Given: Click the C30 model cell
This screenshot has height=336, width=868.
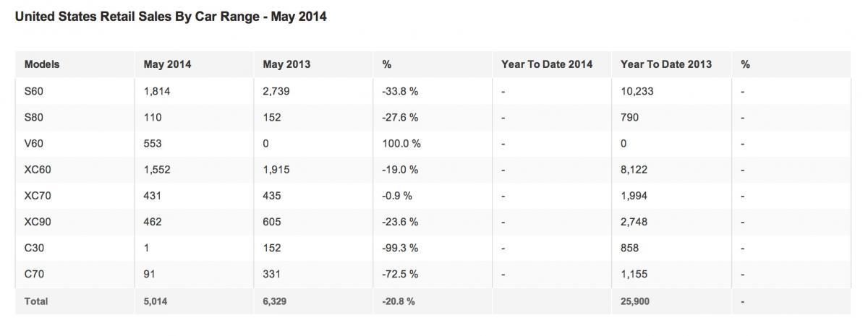Looking at the screenshot, I should (34, 248).
